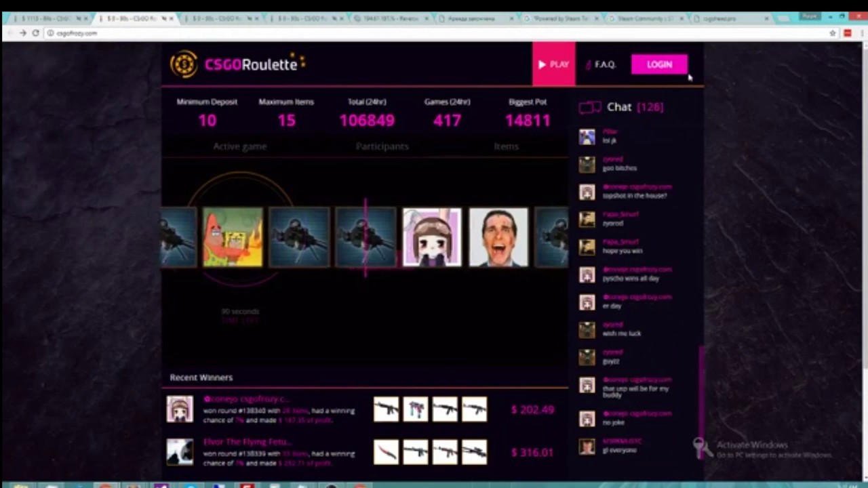Screen dimensions: 868x488
Task: Switch to the first browser tab
Action: click(x=51, y=18)
